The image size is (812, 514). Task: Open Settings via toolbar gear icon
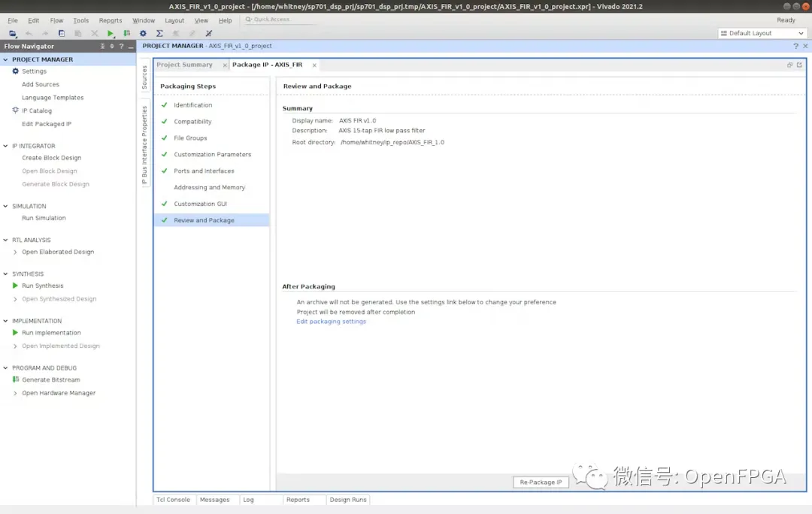[x=143, y=33]
